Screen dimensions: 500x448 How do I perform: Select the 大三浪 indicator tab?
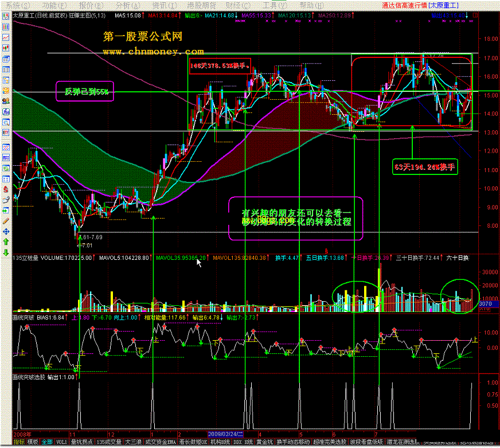click(133, 442)
